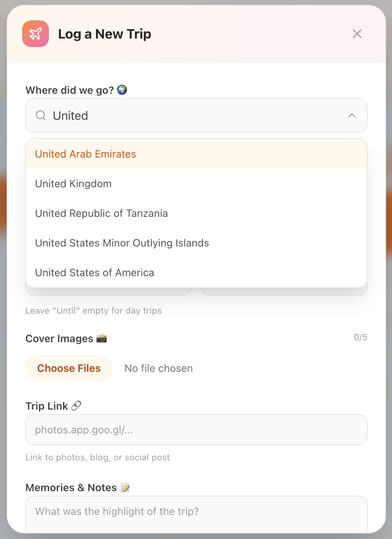Close the Log a New Trip dialog
This screenshot has height=539, width=392.
(x=357, y=34)
